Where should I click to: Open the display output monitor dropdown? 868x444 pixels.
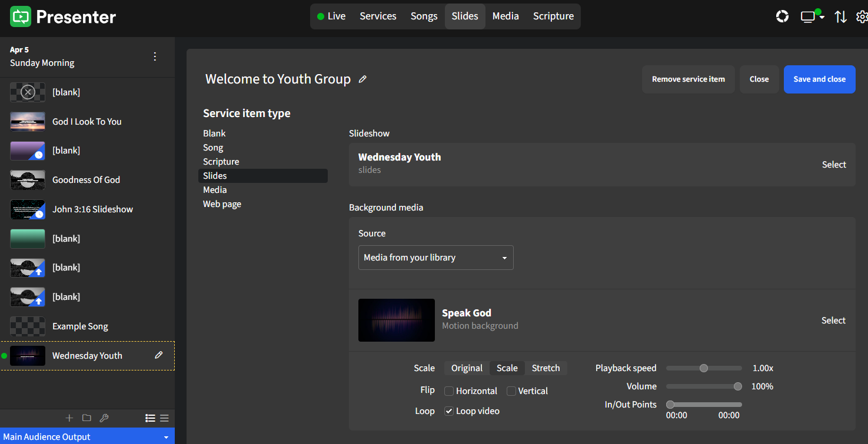pos(812,17)
